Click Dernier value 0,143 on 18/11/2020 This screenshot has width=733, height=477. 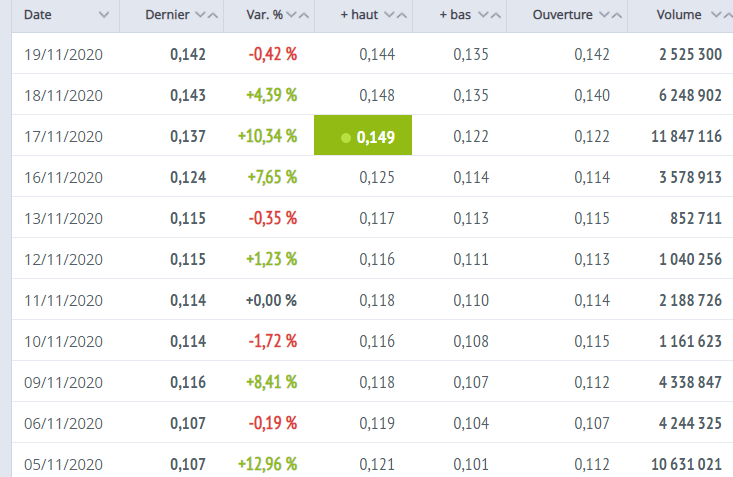pos(188,96)
